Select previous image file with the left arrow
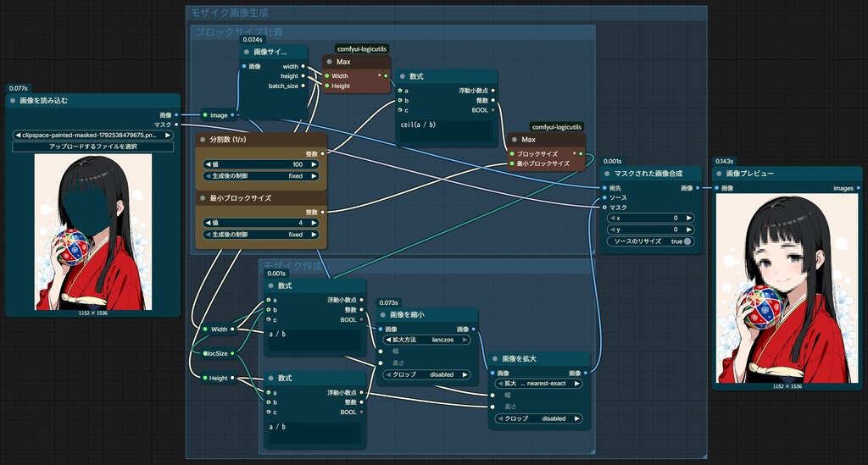This screenshot has height=465, width=868. tap(18, 135)
